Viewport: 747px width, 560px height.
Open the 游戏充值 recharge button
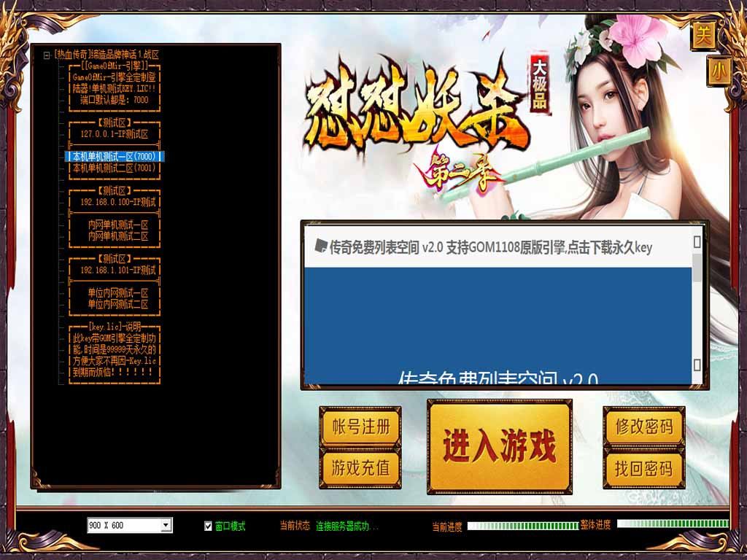[360, 468]
